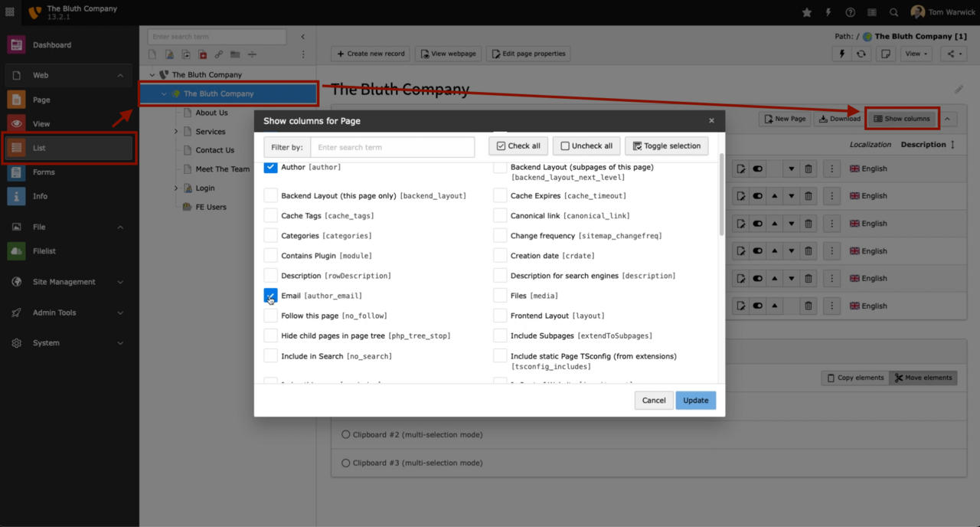Expand the Services page tree node
The image size is (980, 527).
coord(176,132)
